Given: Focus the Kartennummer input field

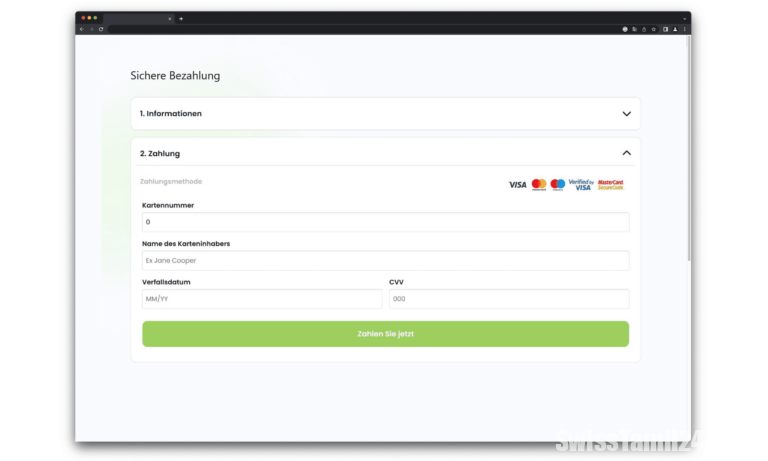Looking at the screenshot, I should (x=385, y=222).
